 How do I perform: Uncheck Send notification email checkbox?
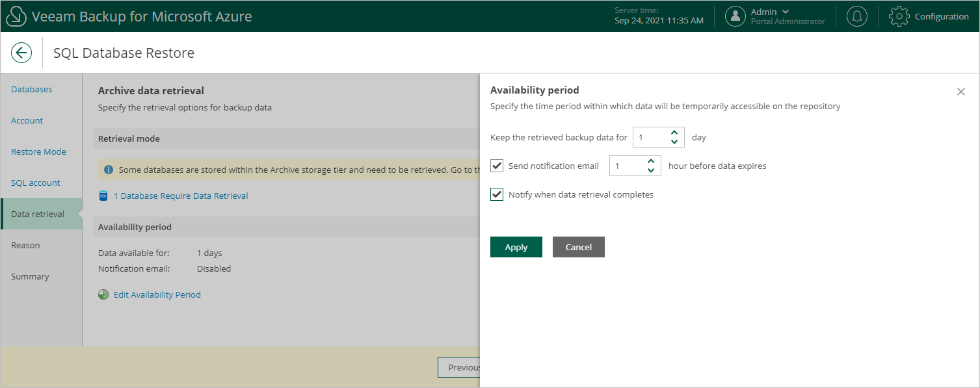(x=497, y=166)
